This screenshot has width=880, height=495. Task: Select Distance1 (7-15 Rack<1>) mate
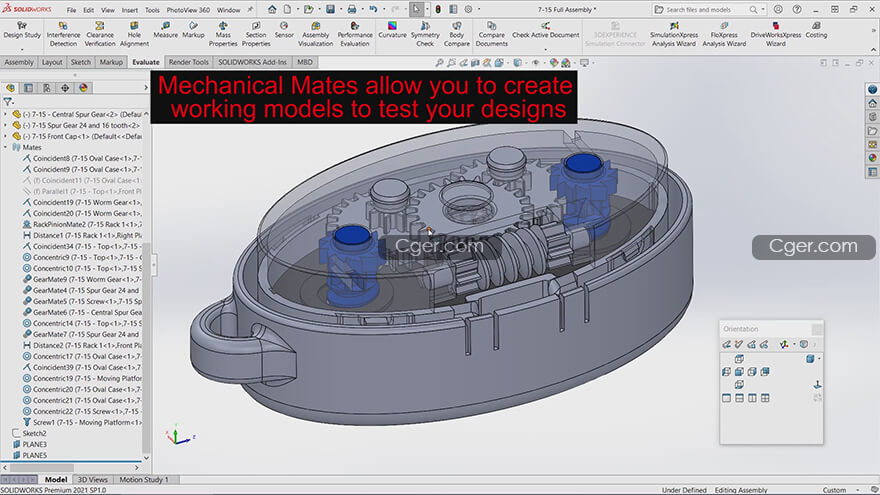pyautogui.click(x=81, y=236)
